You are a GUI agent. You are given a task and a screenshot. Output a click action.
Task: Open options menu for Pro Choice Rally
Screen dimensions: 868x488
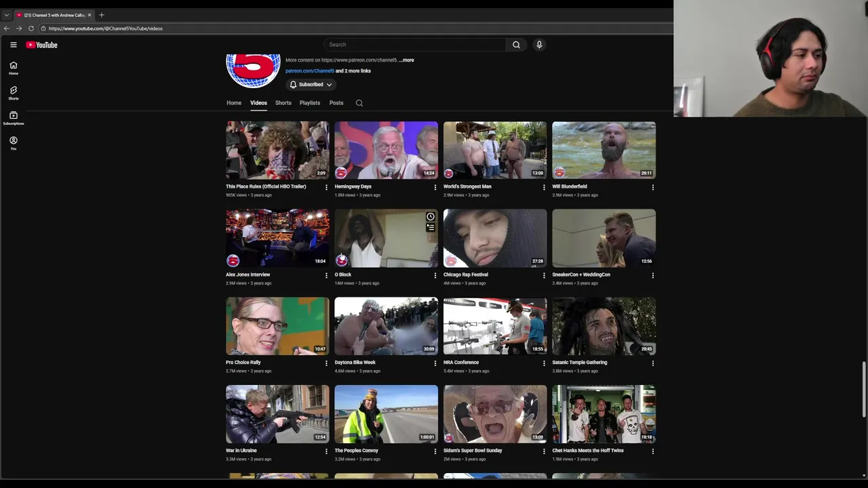326,363
